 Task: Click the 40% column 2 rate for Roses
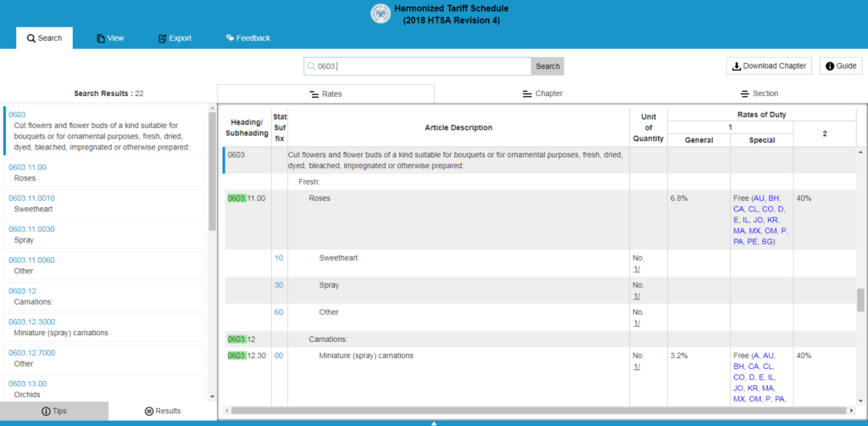[x=804, y=199]
